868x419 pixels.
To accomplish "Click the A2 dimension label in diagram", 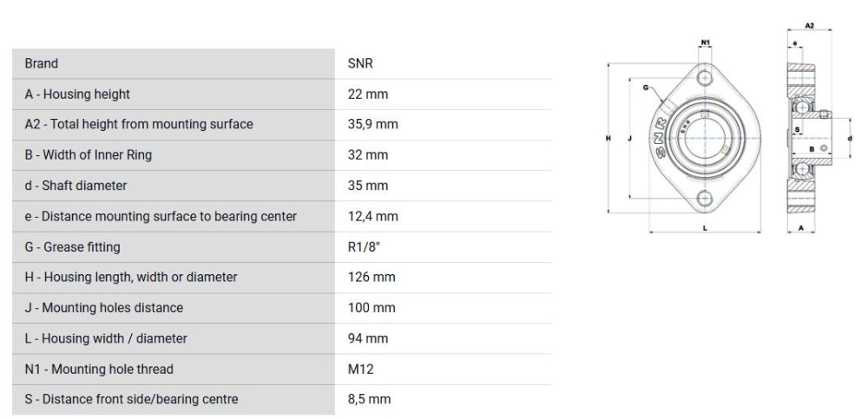I will click(809, 27).
